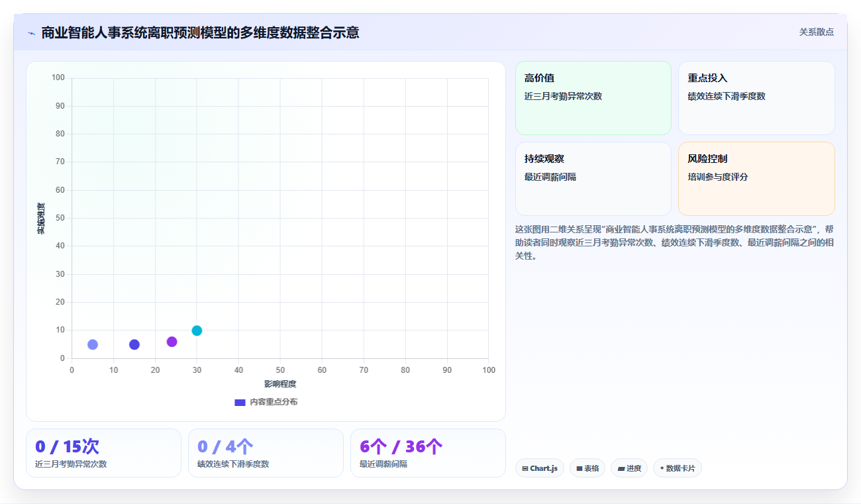Open the 风险控制 quadrant card
Image resolution: width=861 pixels, height=504 pixels.
[756, 179]
